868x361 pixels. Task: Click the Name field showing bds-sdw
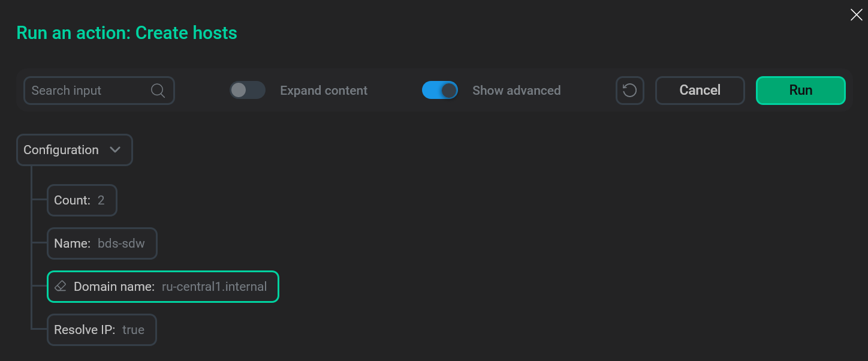pos(101,243)
